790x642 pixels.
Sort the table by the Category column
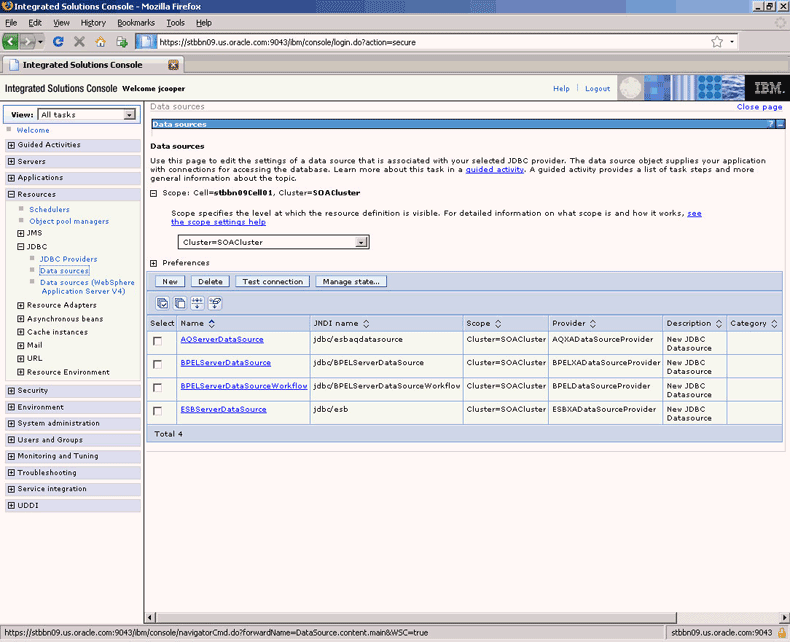[x=774, y=324]
